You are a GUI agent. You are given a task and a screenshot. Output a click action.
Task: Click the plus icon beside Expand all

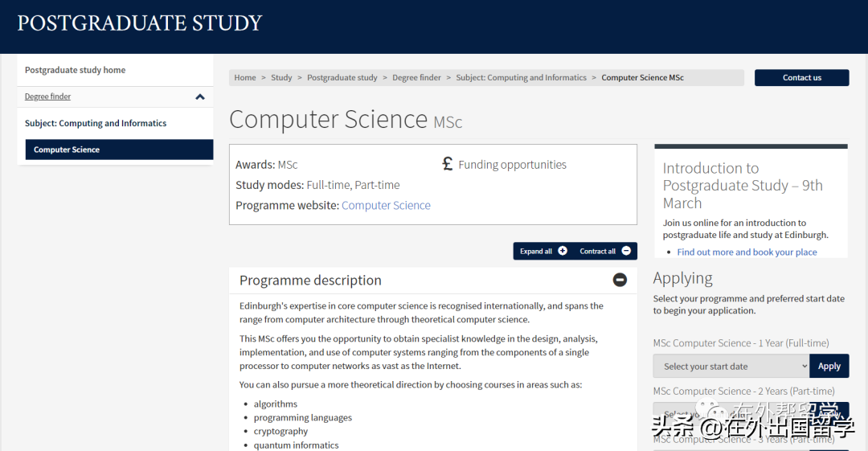[x=563, y=251]
